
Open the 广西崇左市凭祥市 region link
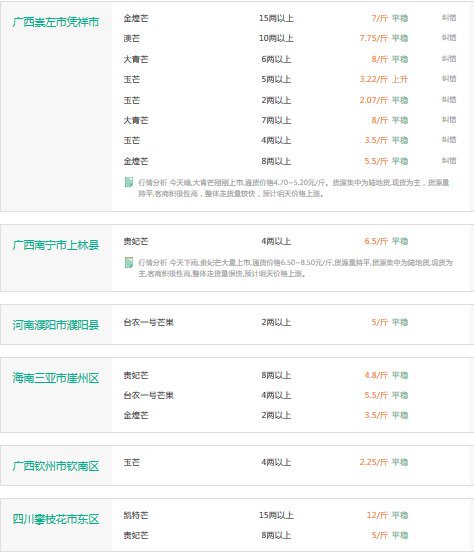coord(56,22)
